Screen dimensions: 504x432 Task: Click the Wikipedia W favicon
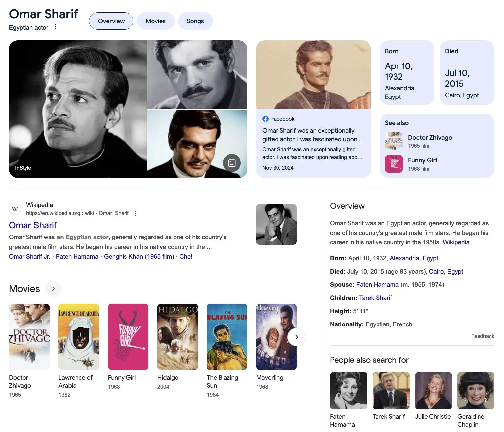point(15,209)
